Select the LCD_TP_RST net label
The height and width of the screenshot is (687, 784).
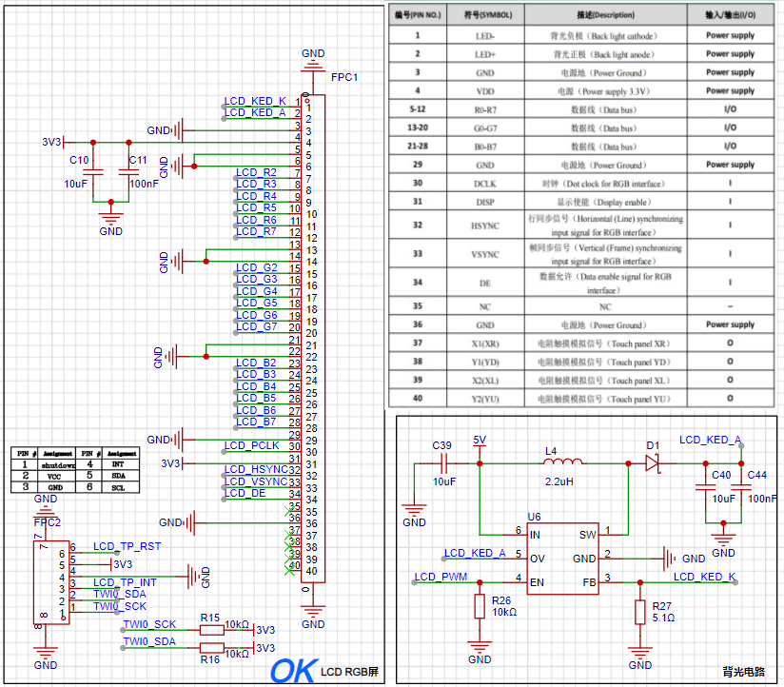coord(127,546)
